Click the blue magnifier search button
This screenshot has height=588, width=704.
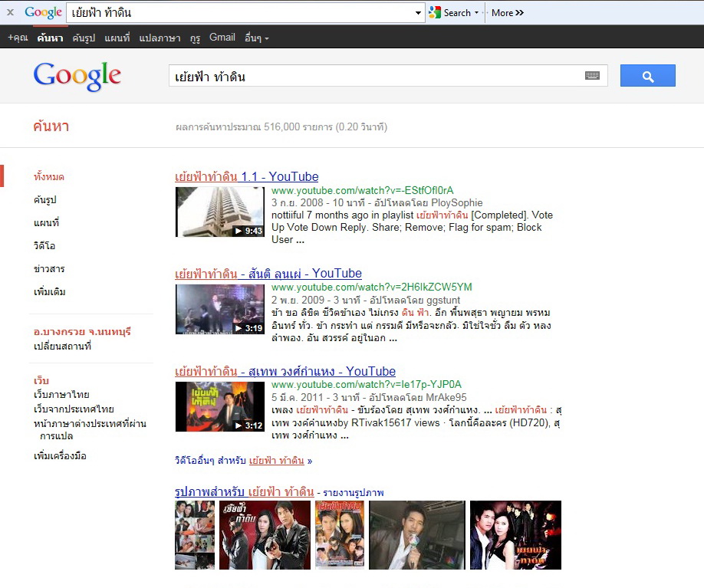pyautogui.click(x=648, y=76)
